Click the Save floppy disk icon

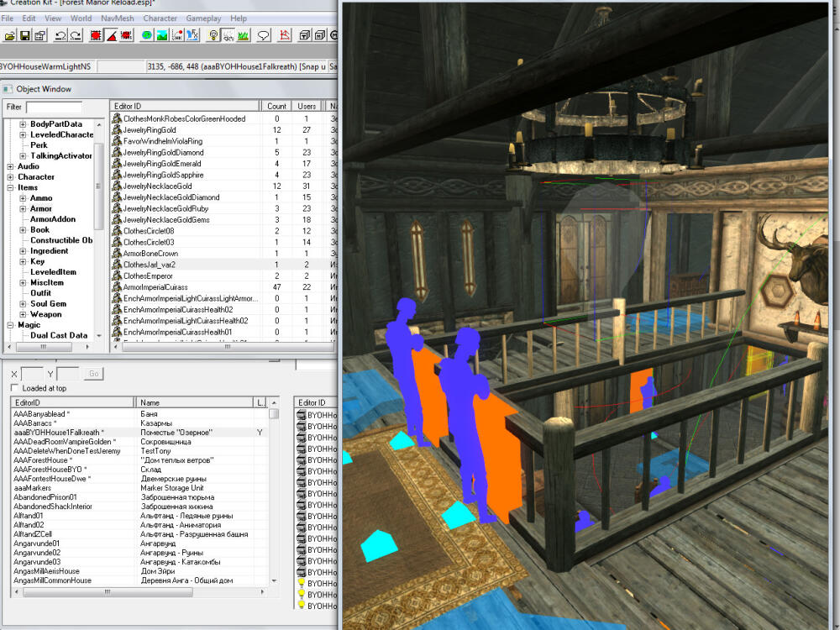pos(24,35)
